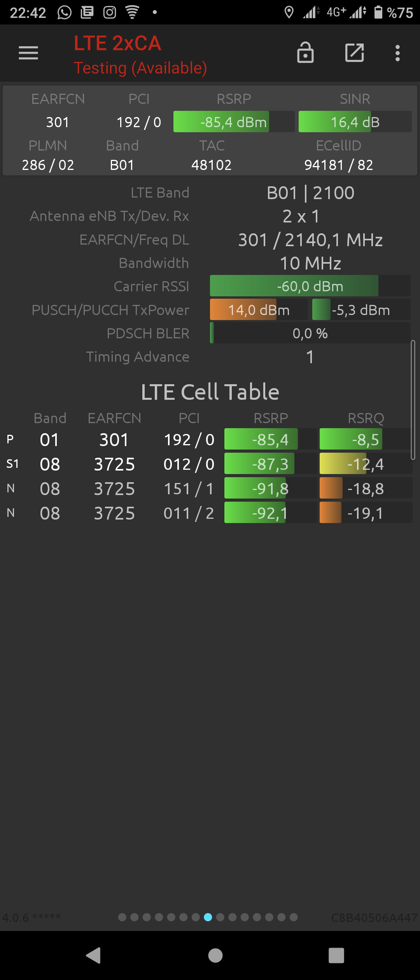Tap the SINR 16,4 dB bar
Screen dimensions: 420x980
(x=355, y=122)
